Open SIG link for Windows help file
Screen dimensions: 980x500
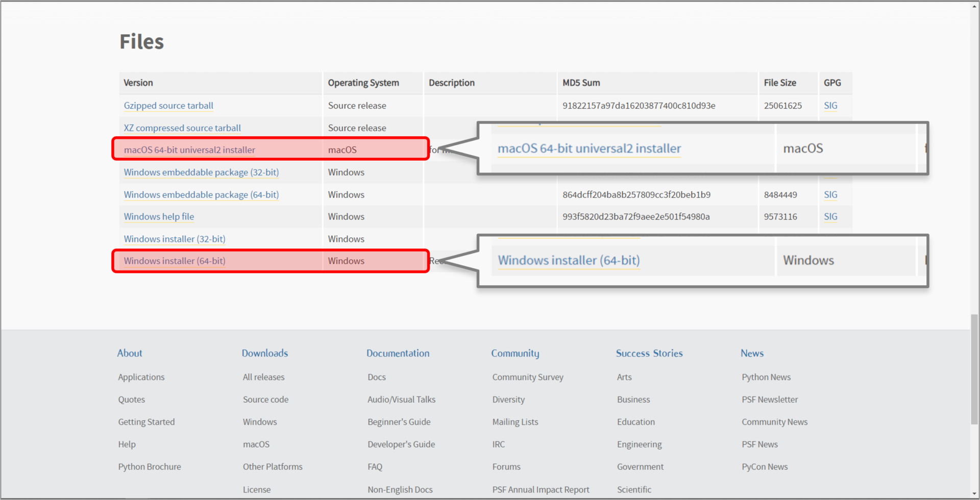(830, 217)
